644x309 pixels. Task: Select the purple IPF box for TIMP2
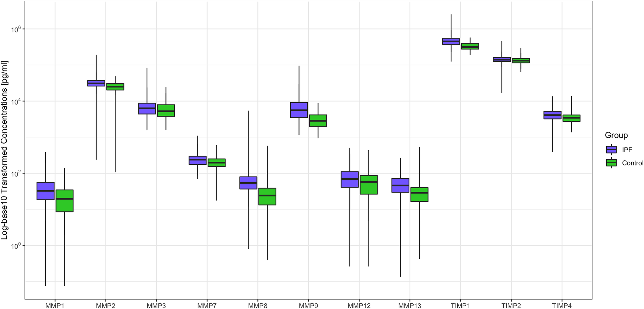pos(502,59)
